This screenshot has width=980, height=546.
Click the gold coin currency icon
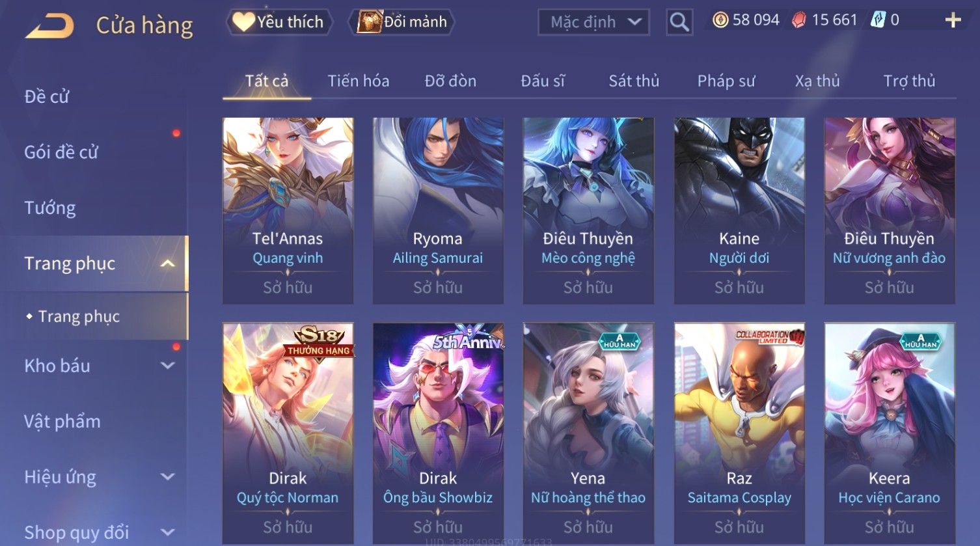[x=720, y=20]
